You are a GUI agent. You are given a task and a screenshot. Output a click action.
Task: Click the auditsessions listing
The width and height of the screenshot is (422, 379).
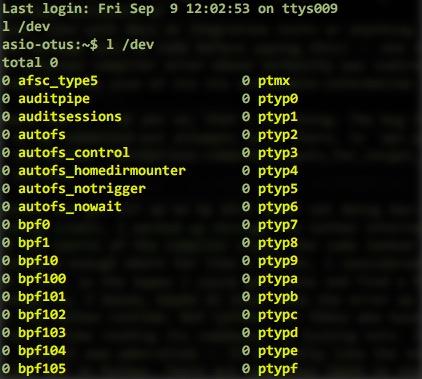tap(70, 117)
